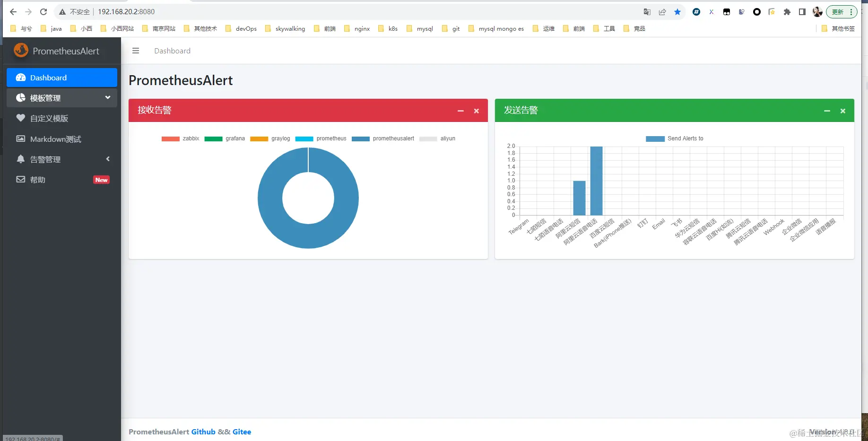
Task: Click the tallest bar in the 发送告警 chart
Action: click(x=597, y=181)
